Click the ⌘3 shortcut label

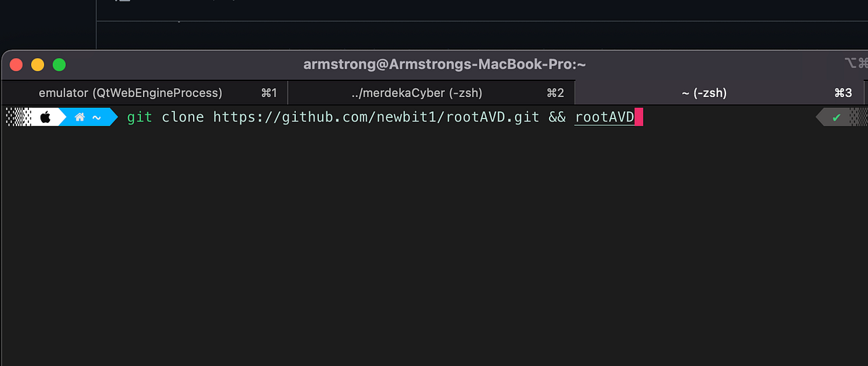(843, 93)
